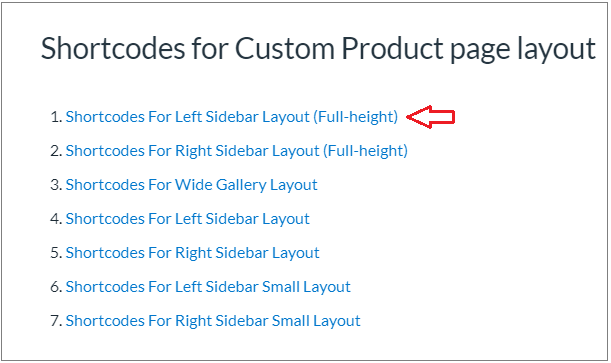Click "(Full-height)" text in the Left Sidebar link

(x=355, y=117)
